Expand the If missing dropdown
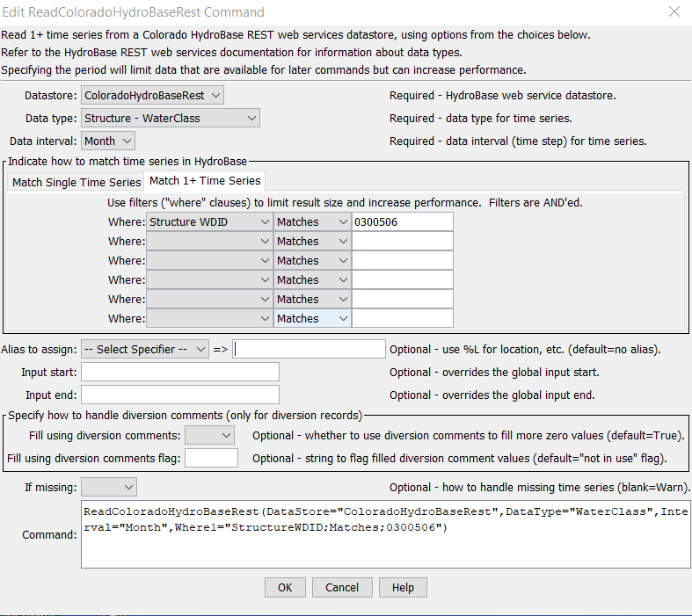Image resolution: width=692 pixels, height=616 pixels. coord(109,487)
